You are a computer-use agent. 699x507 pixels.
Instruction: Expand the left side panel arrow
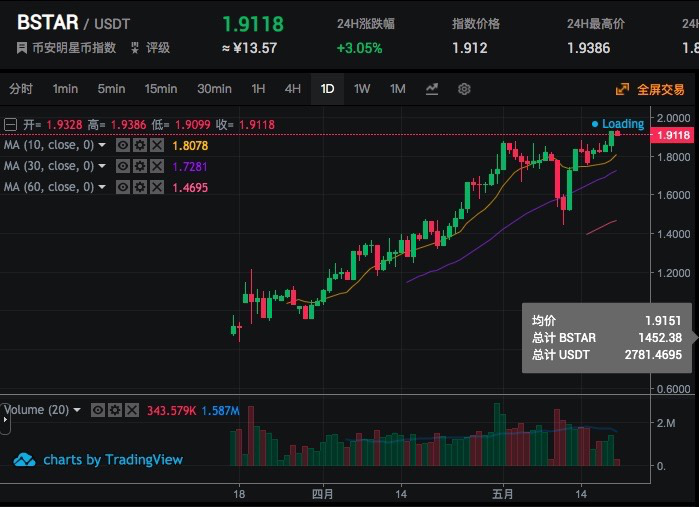point(5,419)
